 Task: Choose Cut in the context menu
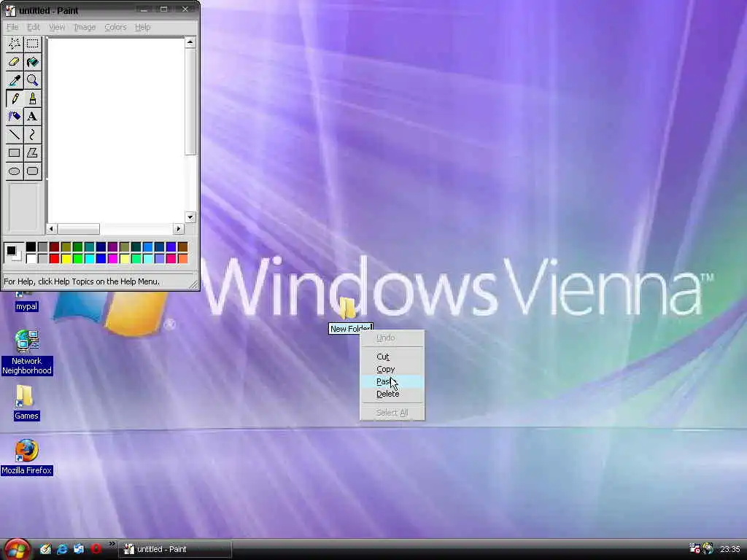click(392, 357)
